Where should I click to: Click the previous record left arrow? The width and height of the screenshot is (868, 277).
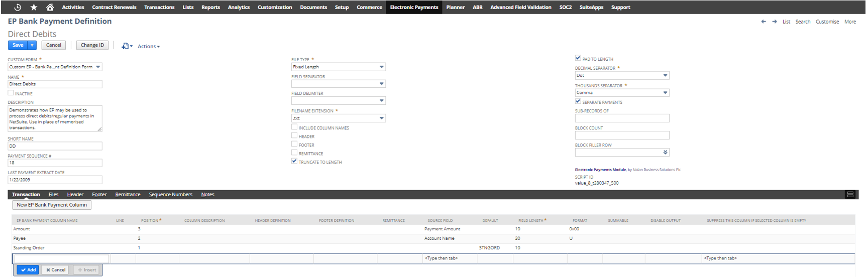(764, 22)
